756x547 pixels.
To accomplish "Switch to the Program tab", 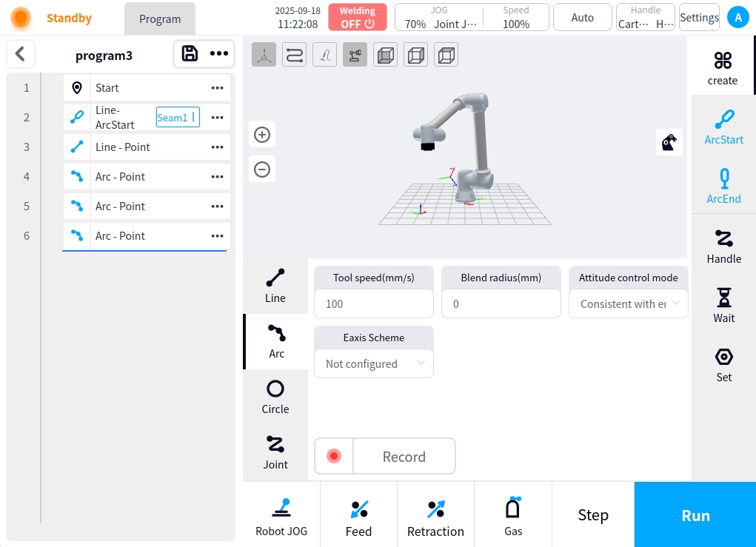I will click(x=160, y=19).
